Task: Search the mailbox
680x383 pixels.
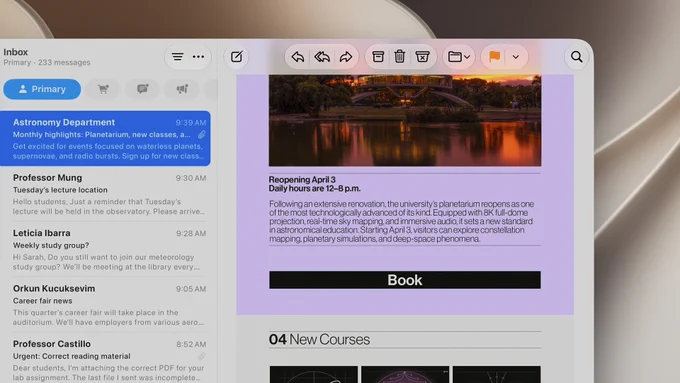Action: pyautogui.click(x=576, y=57)
